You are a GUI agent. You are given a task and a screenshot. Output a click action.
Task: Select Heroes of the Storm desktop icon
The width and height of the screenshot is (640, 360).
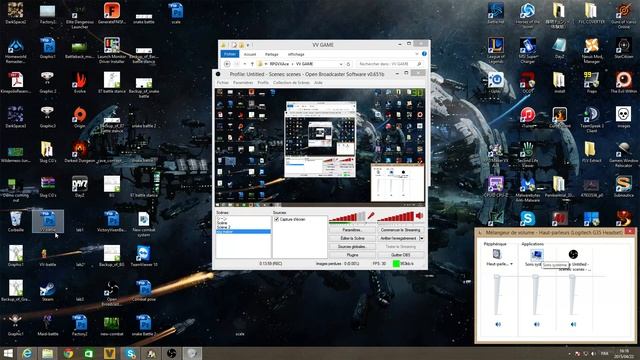[x=527, y=16]
